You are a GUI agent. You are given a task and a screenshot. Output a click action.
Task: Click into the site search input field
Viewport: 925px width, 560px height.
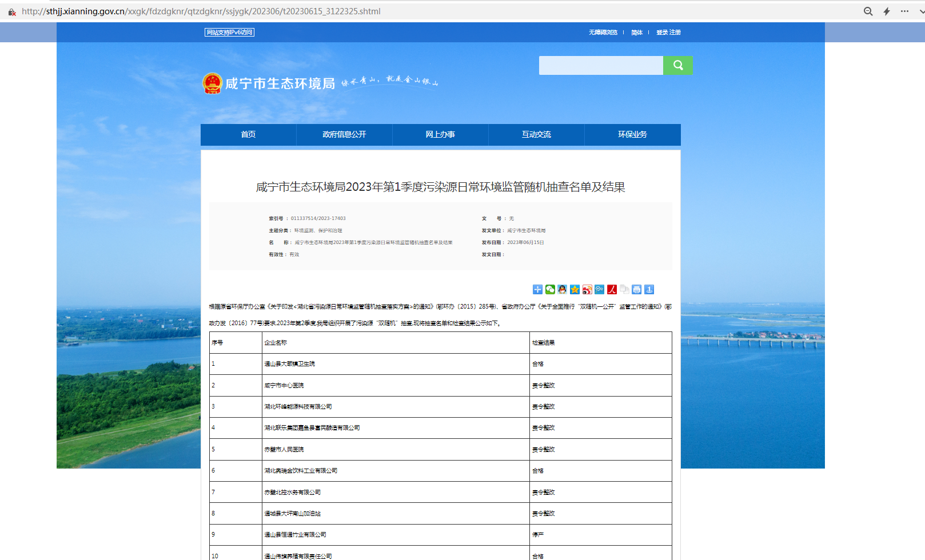pos(600,66)
